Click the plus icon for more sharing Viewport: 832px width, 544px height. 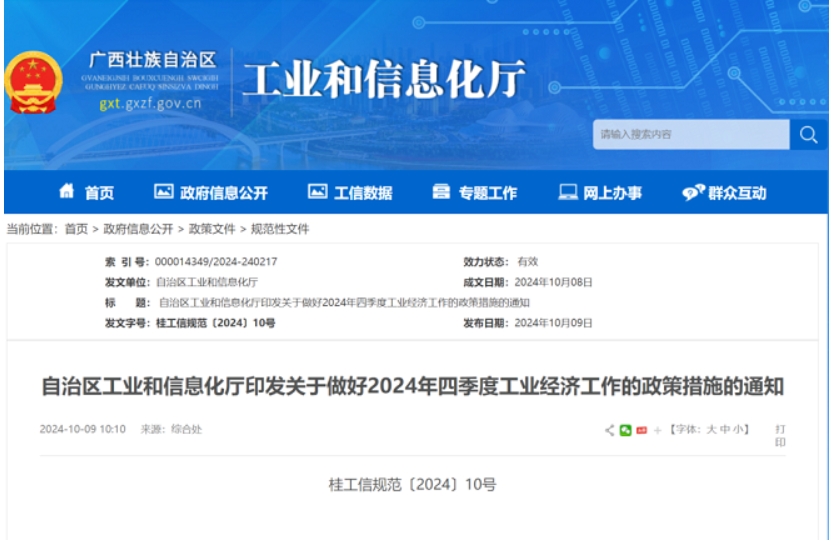pyautogui.click(x=657, y=430)
